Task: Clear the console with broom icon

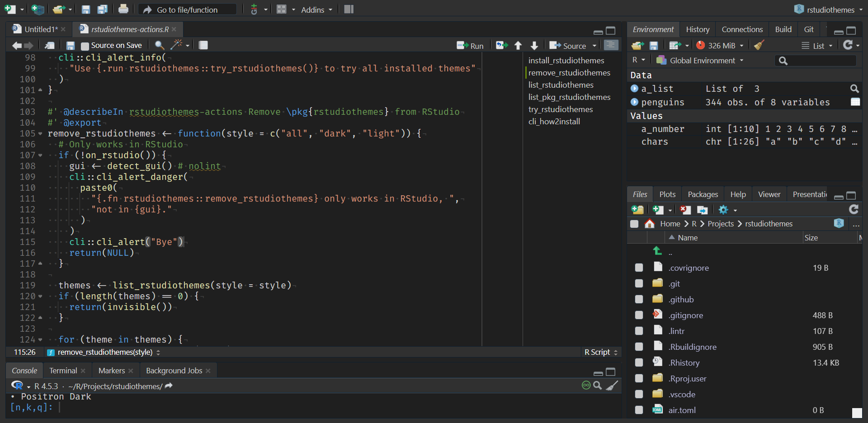Action: point(612,386)
